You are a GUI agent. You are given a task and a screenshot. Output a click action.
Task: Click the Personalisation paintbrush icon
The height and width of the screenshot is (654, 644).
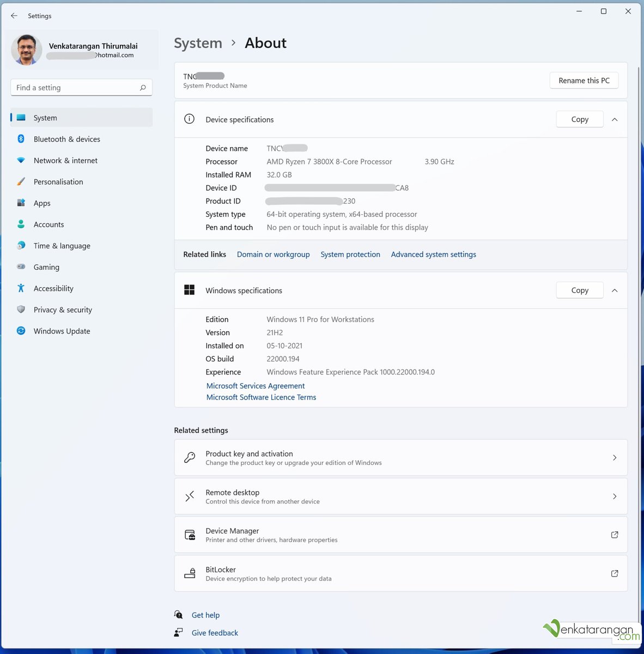[x=21, y=181]
